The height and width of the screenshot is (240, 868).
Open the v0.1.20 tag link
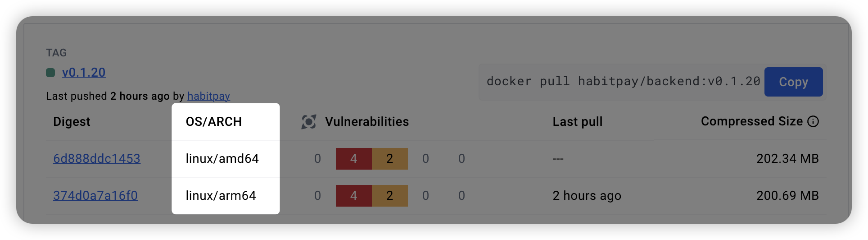[x=84, y=73]
